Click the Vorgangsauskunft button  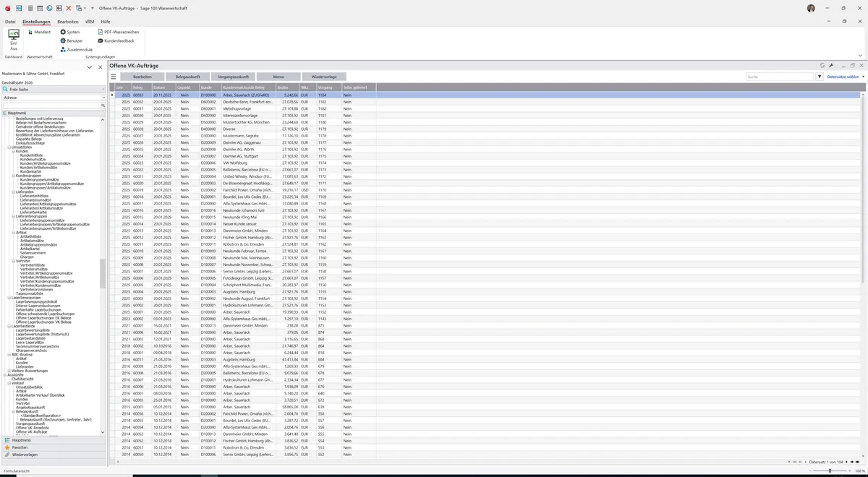pyautogui.click(x=233, y=77)
